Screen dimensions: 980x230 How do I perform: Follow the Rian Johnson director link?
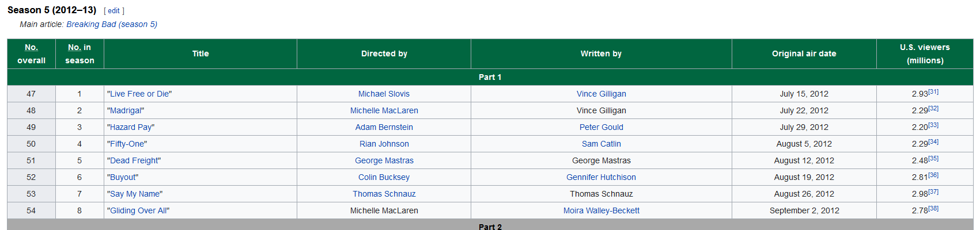click(x=384, y=144)
